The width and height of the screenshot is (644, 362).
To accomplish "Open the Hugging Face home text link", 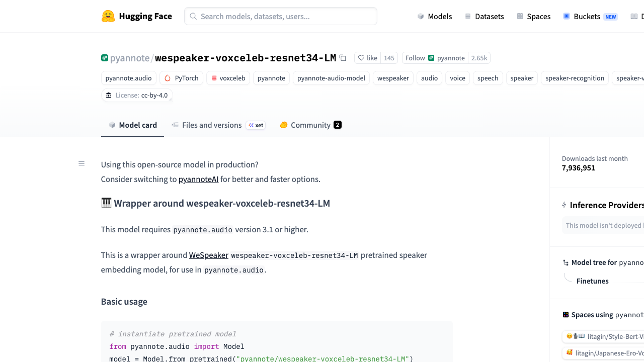I will click(x=145, y=16).
